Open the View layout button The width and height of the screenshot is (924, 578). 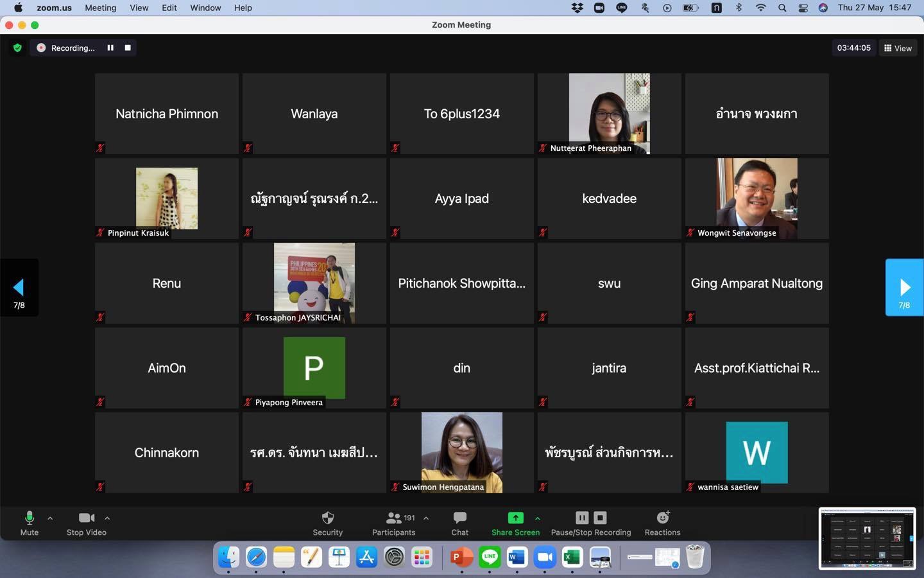pos(898,48)
